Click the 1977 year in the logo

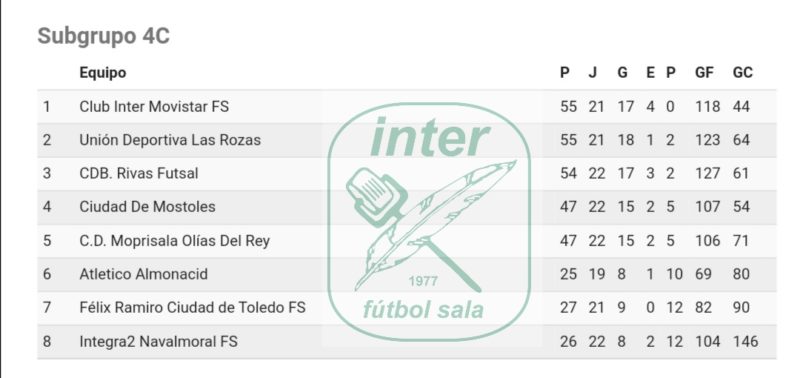[x=423, y=282]
